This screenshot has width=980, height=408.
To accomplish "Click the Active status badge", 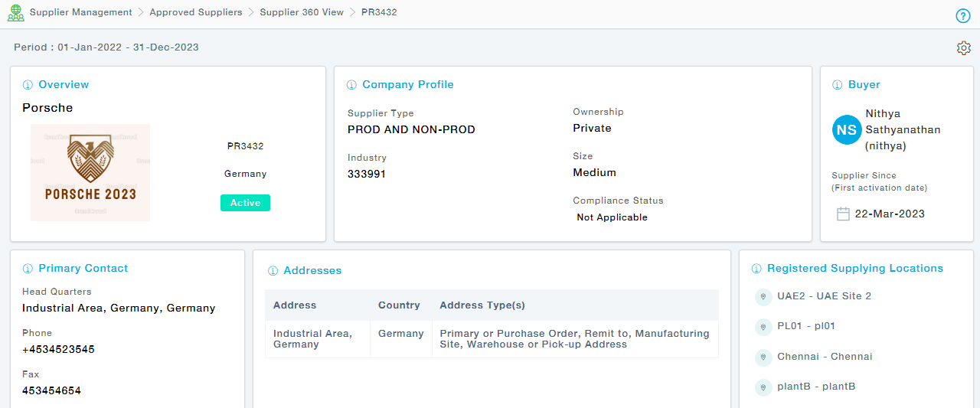I will coord(245,203).
